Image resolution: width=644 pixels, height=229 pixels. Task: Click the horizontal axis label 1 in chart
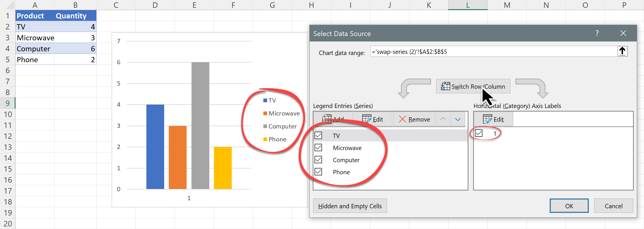(189, 198)
